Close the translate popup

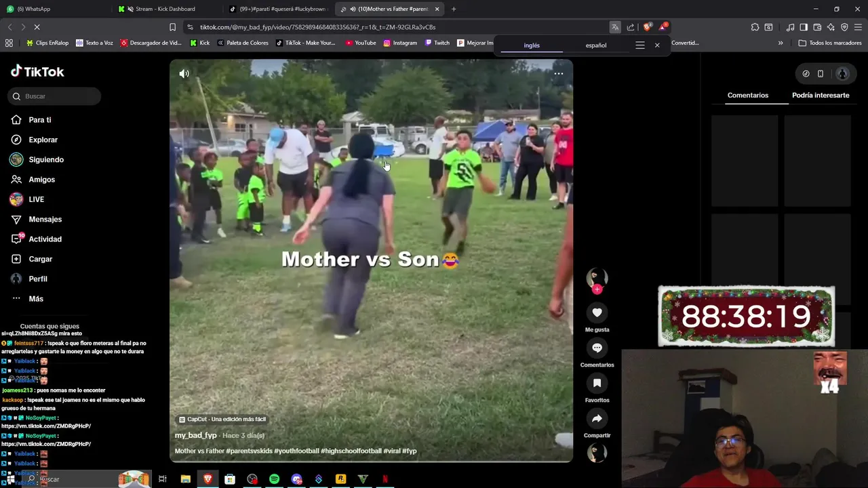[657, 45]
